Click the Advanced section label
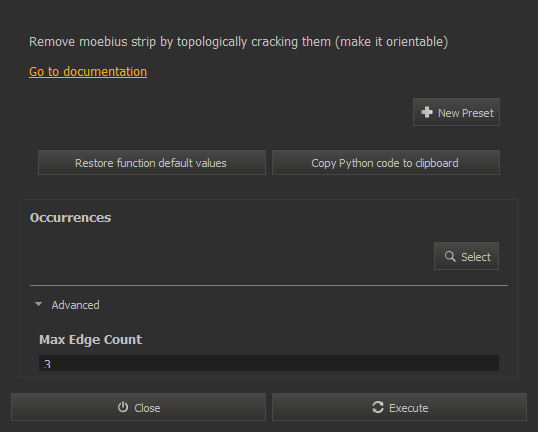The width and height of the screenshot is (538, 432). click(75, 305)
